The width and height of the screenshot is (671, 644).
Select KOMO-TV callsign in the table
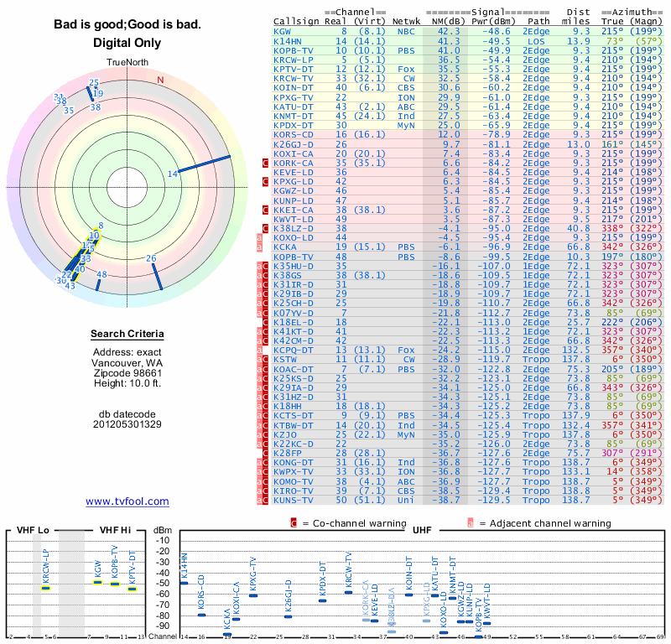coord(294,481)
